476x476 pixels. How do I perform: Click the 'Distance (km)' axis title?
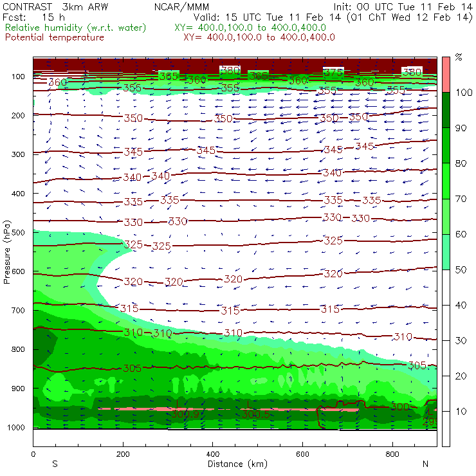237,464
